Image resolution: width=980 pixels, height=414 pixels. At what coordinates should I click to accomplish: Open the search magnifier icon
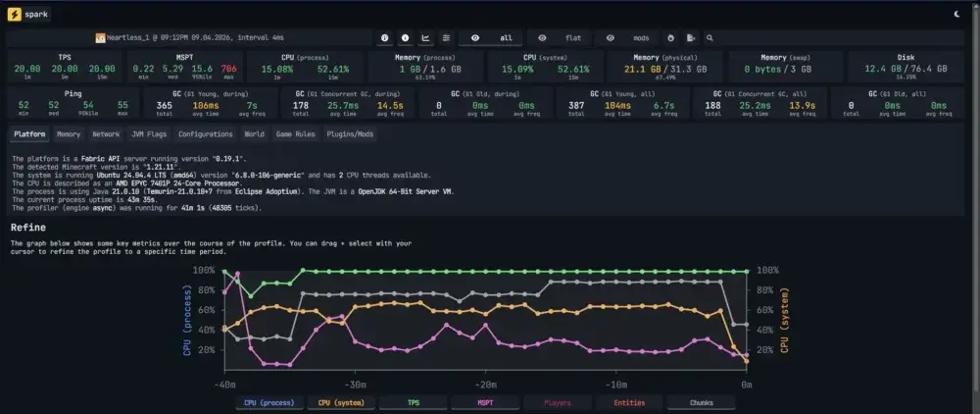[710, 38]
